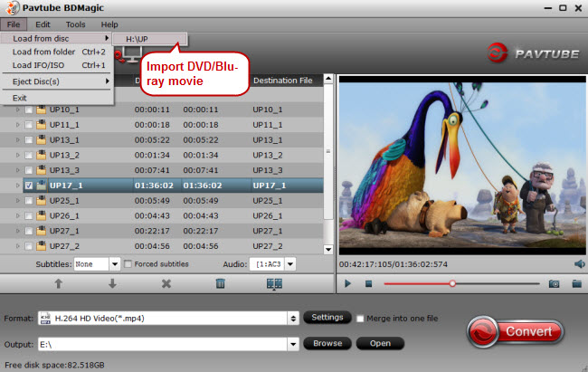This screenshot has height=372, width=588.
Task: Expand the UP27_2 title row
Action: (17, 246)
